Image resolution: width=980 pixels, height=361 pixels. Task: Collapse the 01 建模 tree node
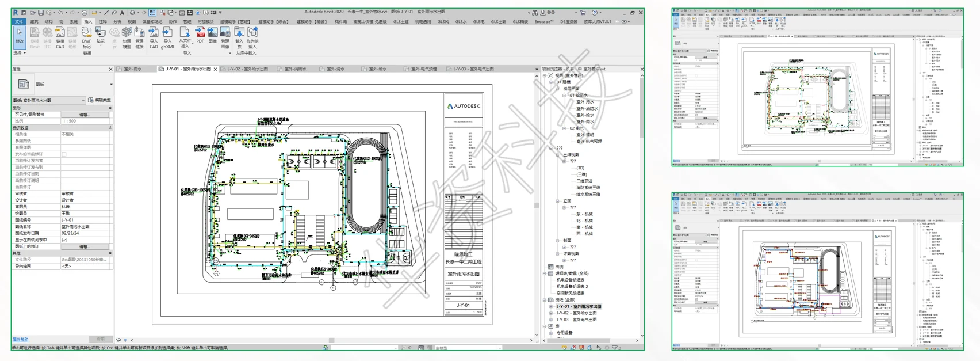click(551, 82)
